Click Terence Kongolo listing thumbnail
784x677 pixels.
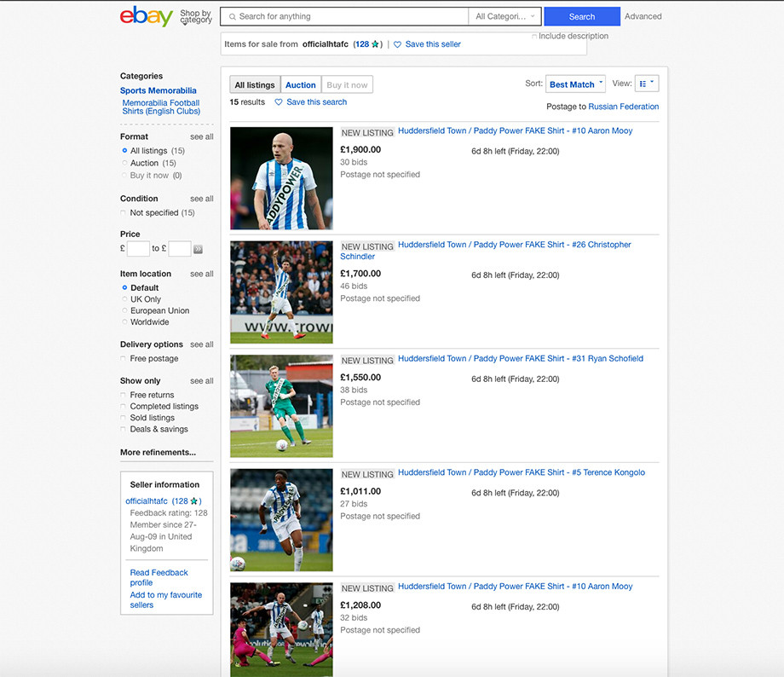(281, 520)
